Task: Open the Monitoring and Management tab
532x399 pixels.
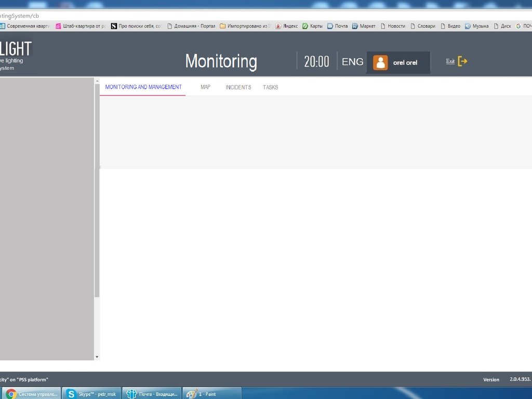Action: [x=143, y=87]
